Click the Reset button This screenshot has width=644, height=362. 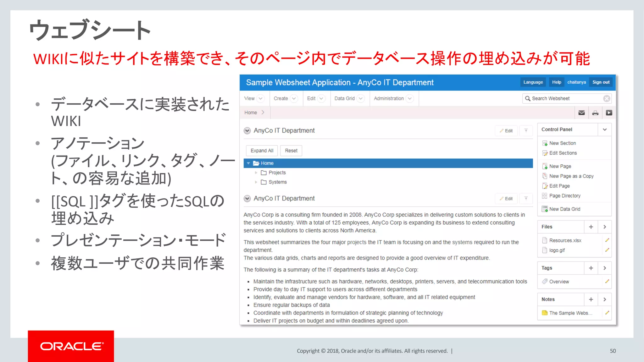[x=291, y=151]
